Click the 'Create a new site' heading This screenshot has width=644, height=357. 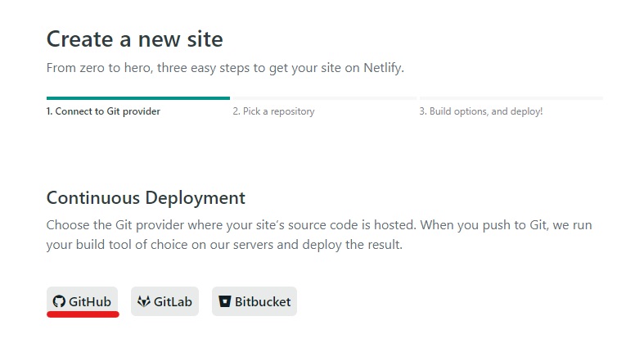tap(135, 39)
